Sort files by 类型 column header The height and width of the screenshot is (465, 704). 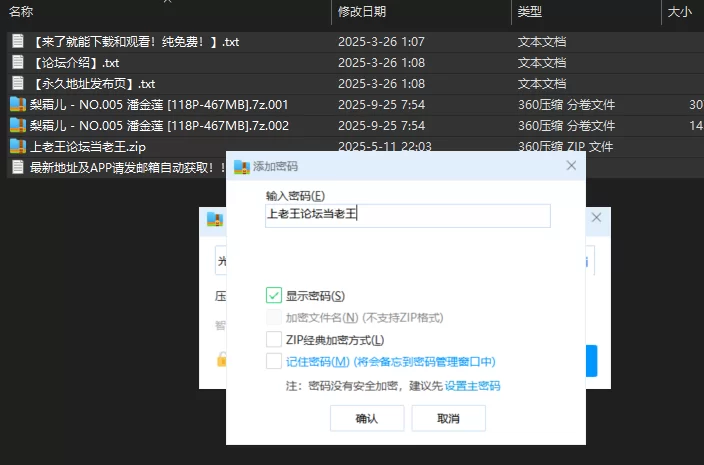530,11
